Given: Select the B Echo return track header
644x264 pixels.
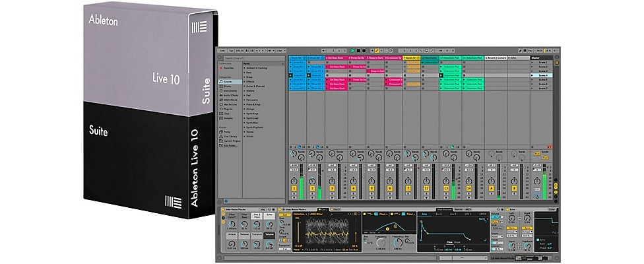Looking at the screenshot, I should point(519,58).
